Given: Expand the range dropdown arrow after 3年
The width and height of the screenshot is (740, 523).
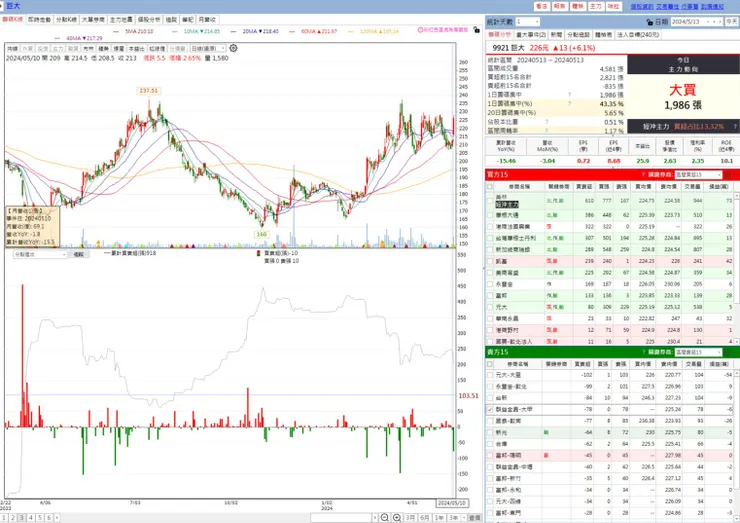Looking at the screenshot, I should (x=464, y=518).
